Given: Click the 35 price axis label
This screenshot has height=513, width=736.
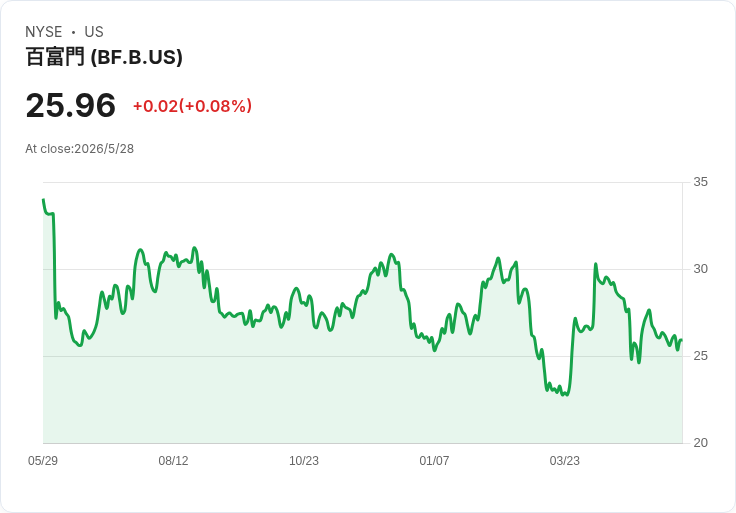Looking at the screenshot, I should [700, 182].
